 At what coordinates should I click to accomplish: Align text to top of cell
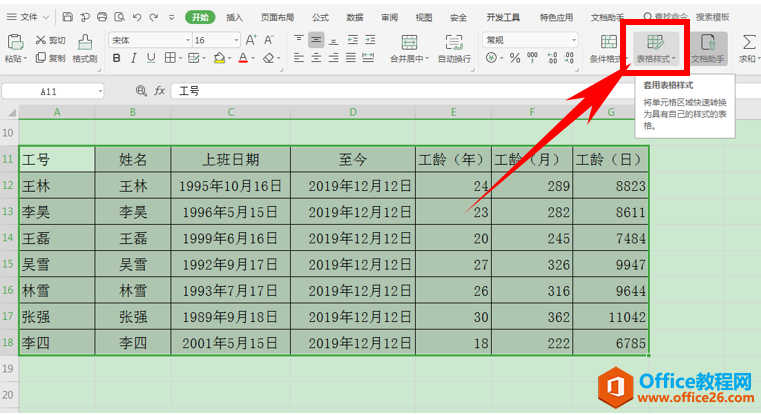tap(299, 40)
